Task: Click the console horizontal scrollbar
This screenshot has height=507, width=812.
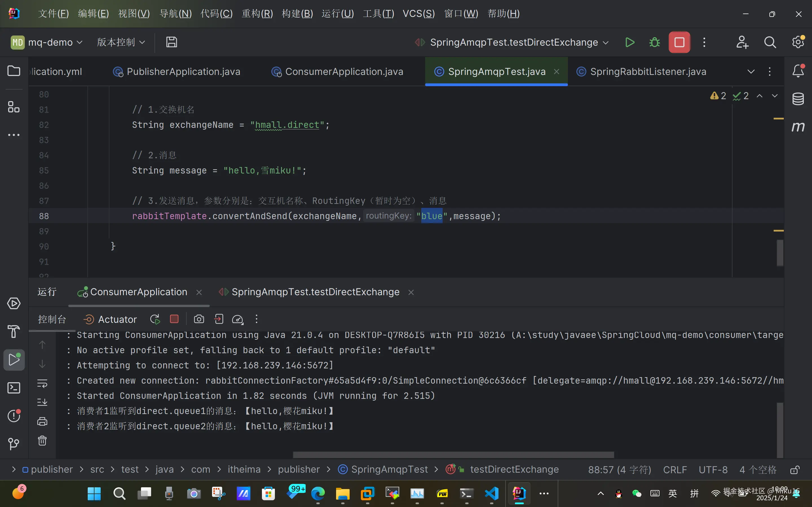Action: (x=453, y=455)
